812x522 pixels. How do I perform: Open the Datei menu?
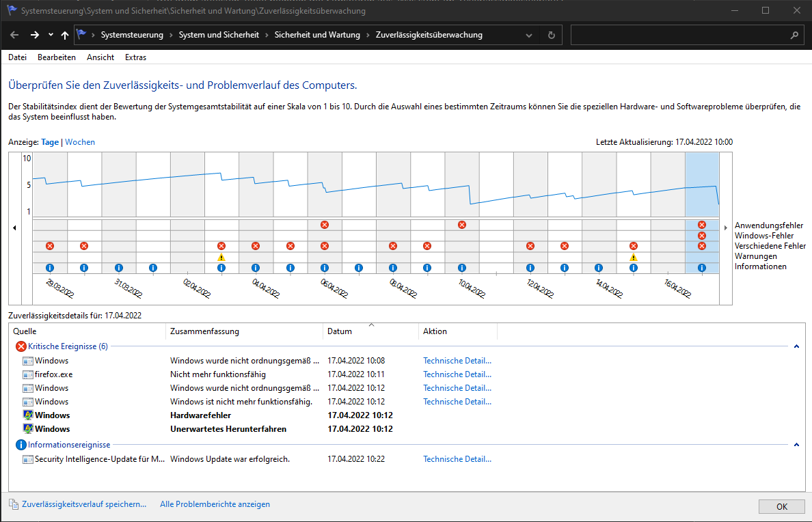point(18,57)
